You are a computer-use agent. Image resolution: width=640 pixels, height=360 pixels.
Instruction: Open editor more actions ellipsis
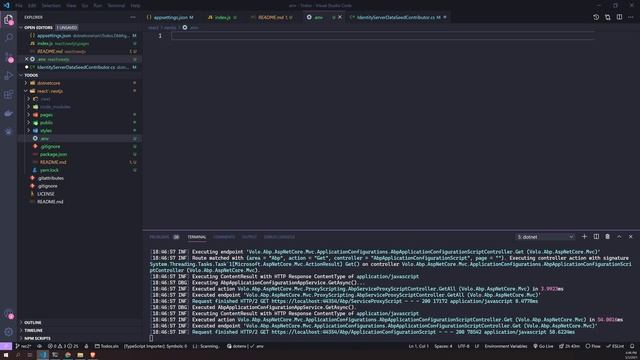(631, 17)
